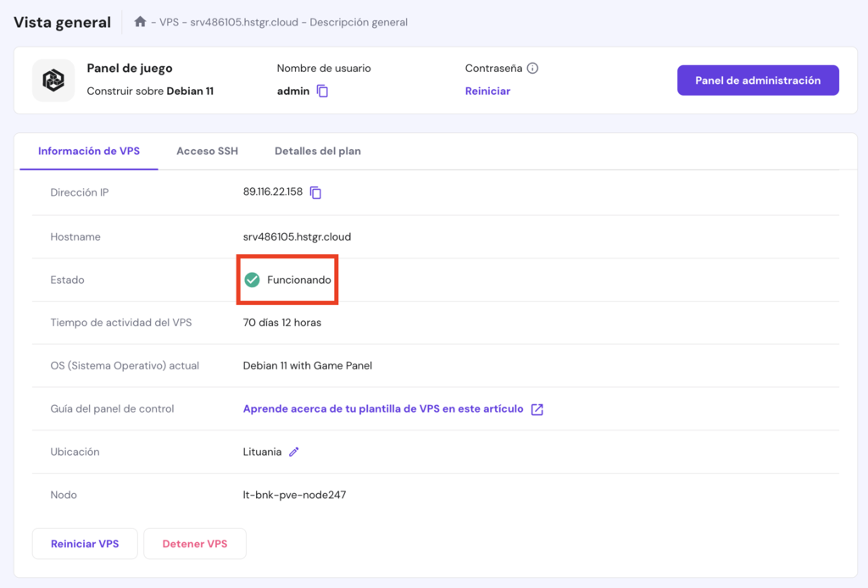Click the node name lt-bnk-pve-node247
This screenshot has width=868, height=588.
point(294,495)
